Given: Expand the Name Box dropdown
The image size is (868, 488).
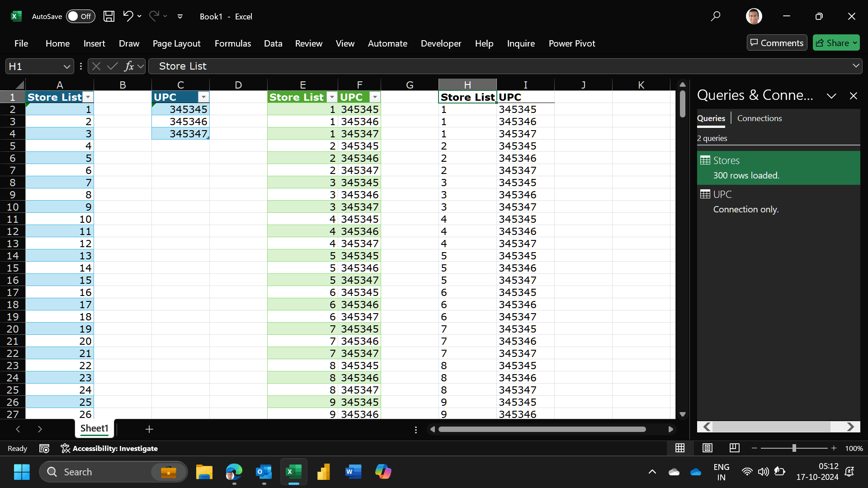Looking at the screenshot, I should point(67,66).
